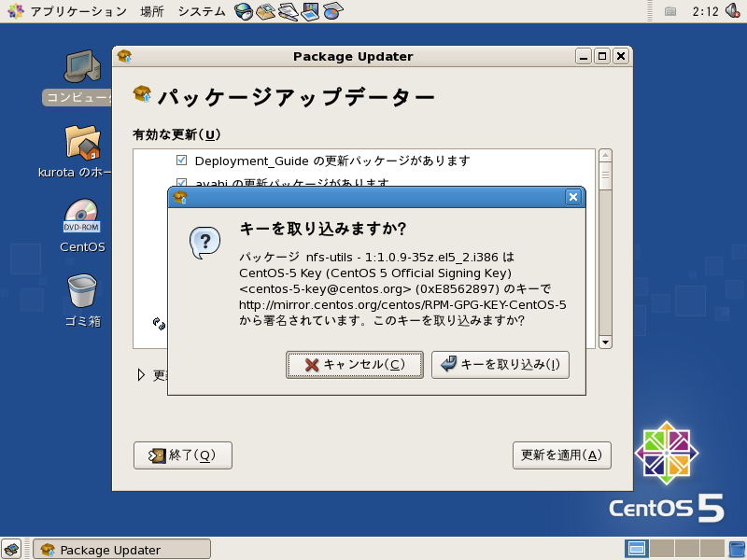Select the kurota home folder desktop icon
Image resolution: width=747 pixels, height=560 pixels.
coord(82,151)
